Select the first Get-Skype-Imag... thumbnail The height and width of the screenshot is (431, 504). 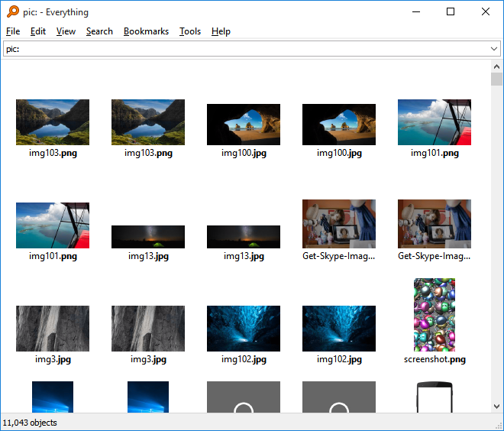339,224
